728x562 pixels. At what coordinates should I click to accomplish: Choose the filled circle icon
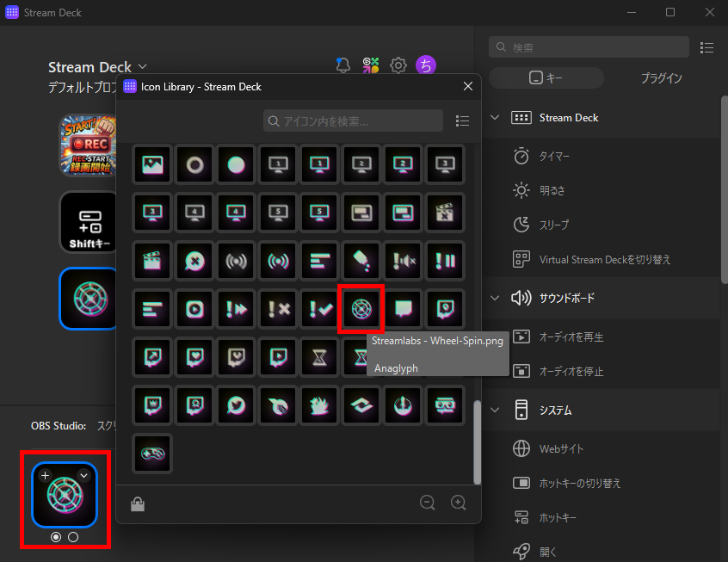click(237, 164)
